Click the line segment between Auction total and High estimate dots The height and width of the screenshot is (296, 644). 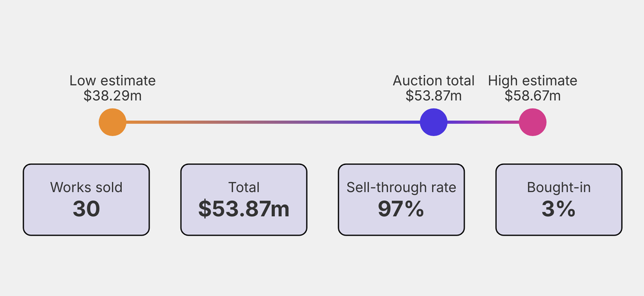[x=483, y=122]
